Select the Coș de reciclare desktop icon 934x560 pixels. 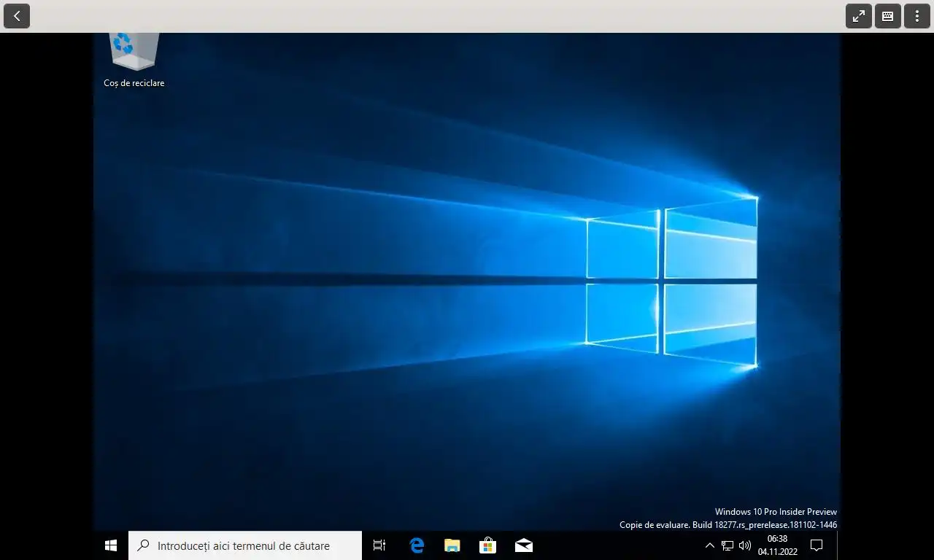pyautogui.click(x=134, y=61)
